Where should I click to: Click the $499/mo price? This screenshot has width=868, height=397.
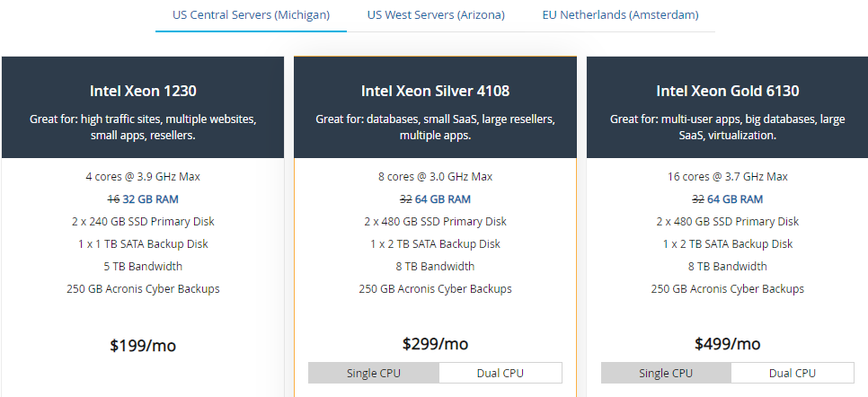[728, 344]
